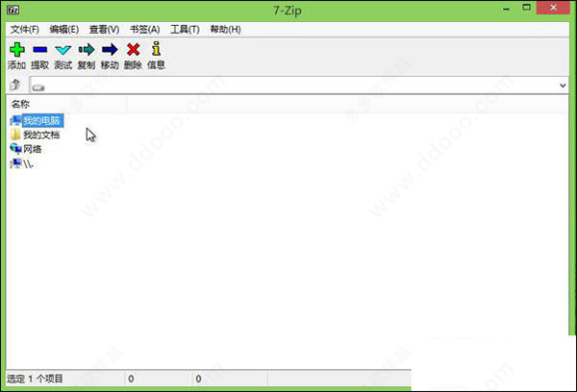Go up one folder level
Image resolution: width=577 pixels, height=392 pixels.
15,85
